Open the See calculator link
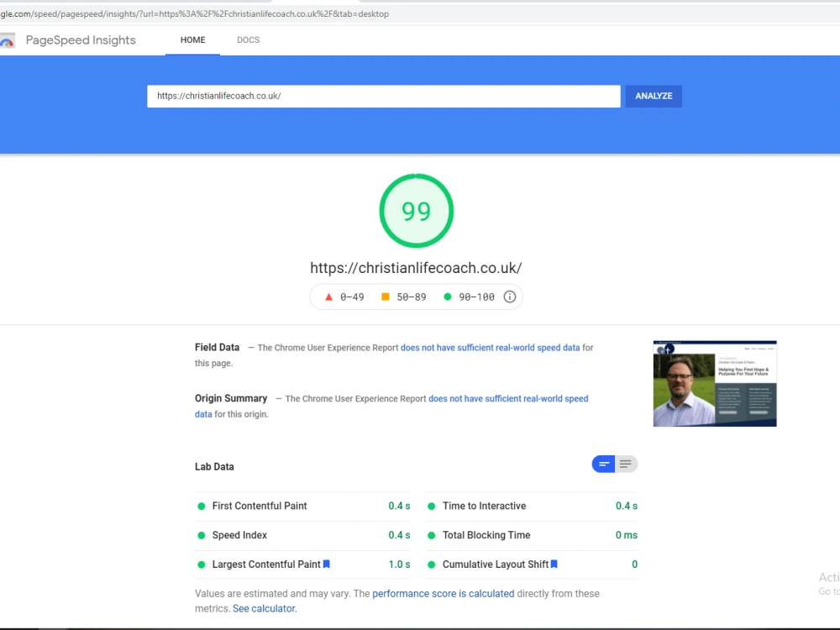 click(264, 608)
